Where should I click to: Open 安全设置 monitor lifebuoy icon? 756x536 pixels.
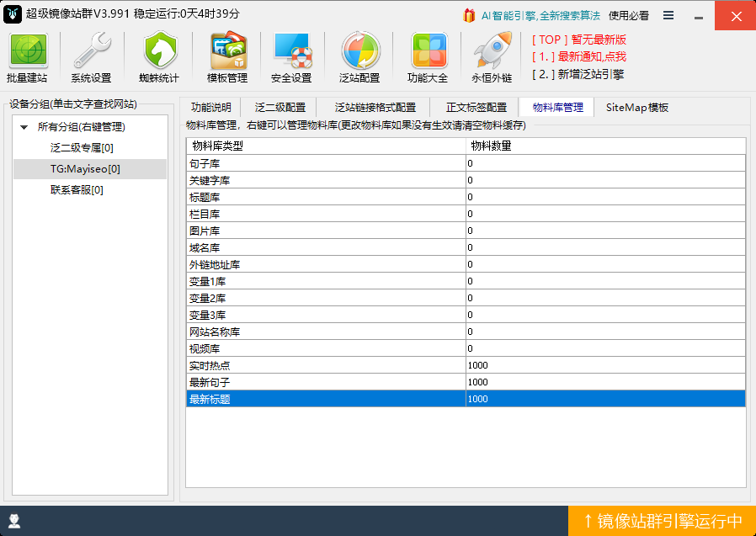coord(291,51)
